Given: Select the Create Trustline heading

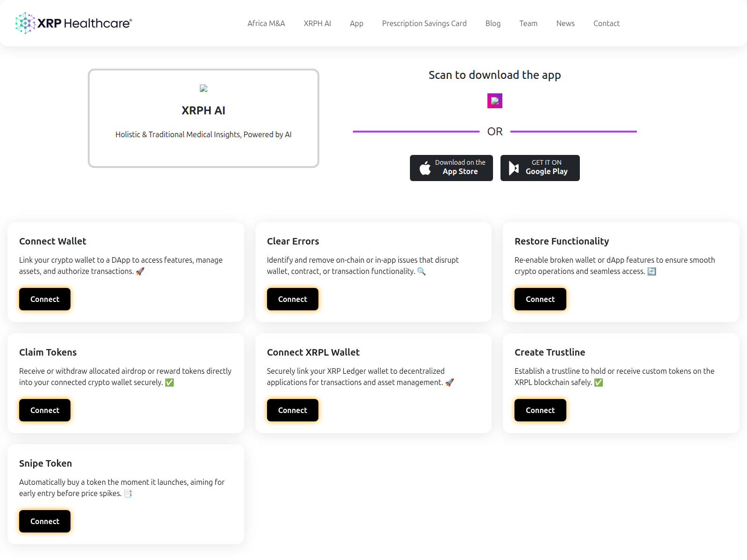Looking at the screenshot, I should pyautogui.click(x=550, y=352).
